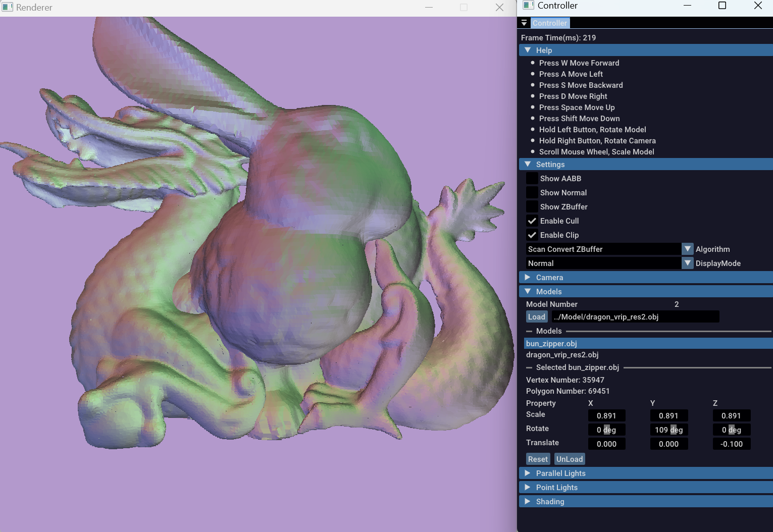Enable the Show ZBuffer checkbox
Viewport: 773px width, 532px height.
point(532,207)
